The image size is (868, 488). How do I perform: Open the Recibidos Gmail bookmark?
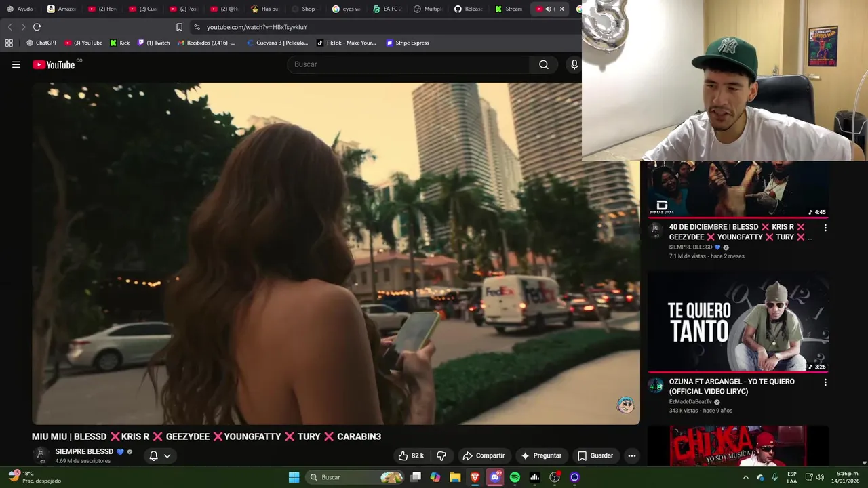207,43
